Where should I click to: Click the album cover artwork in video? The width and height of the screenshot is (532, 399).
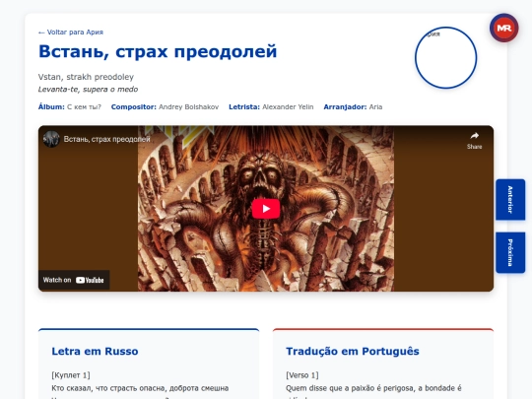click(x=266, y=208)
